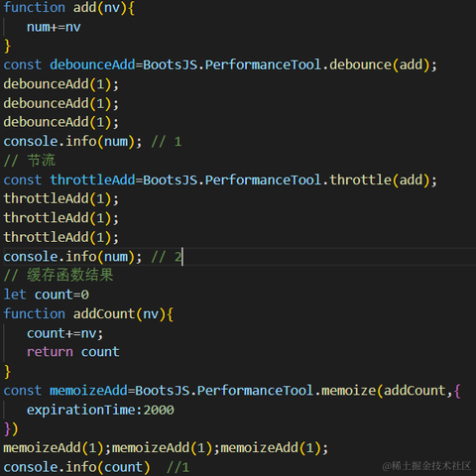Click the third debounceAdd(1); call line
Screen dimensions: 476x476
pos(60,122)
